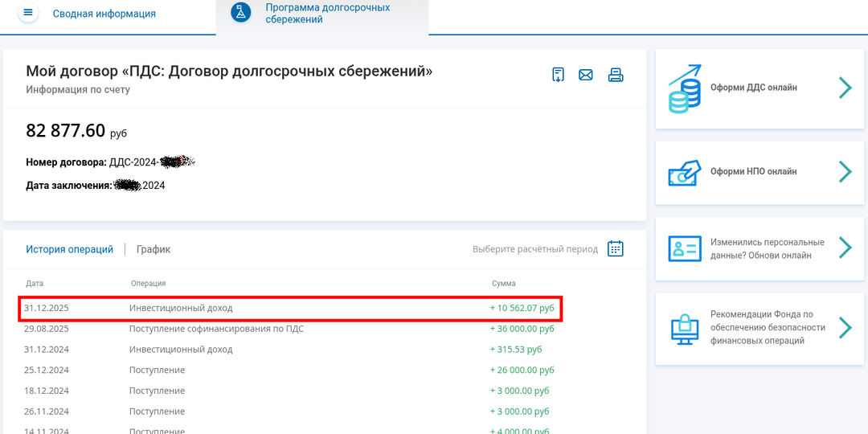
Task: Expand chevron on personal data update card
Action: [x=845, y=248]
